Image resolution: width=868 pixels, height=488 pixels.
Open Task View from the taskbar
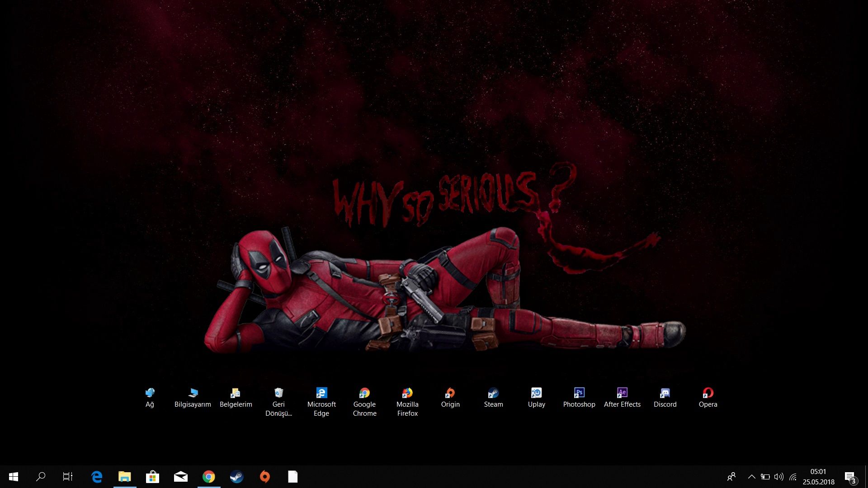coord(68,477)
